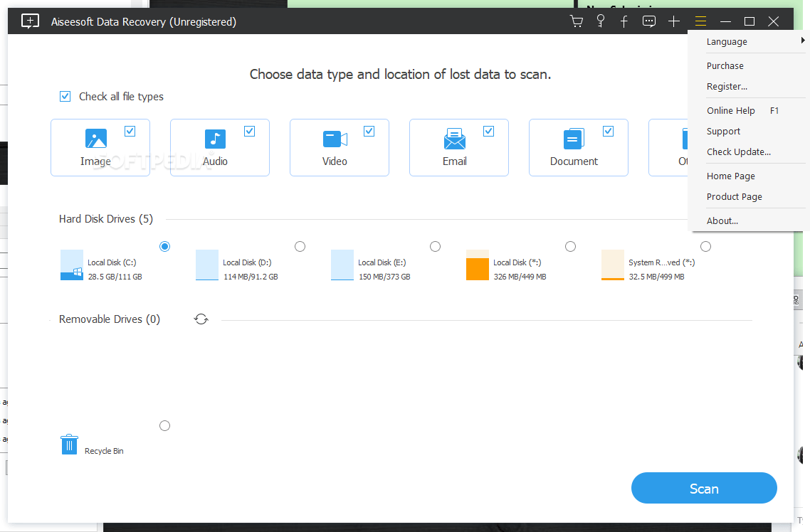Click the Email envelope icon
Screen dimensions: 810x532
coord(455,139)
